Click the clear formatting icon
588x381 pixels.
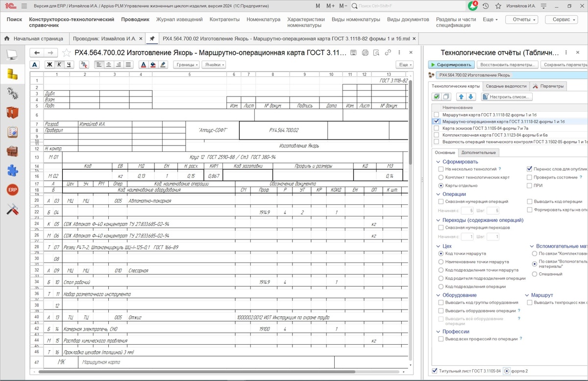click(x=84, y=64)
